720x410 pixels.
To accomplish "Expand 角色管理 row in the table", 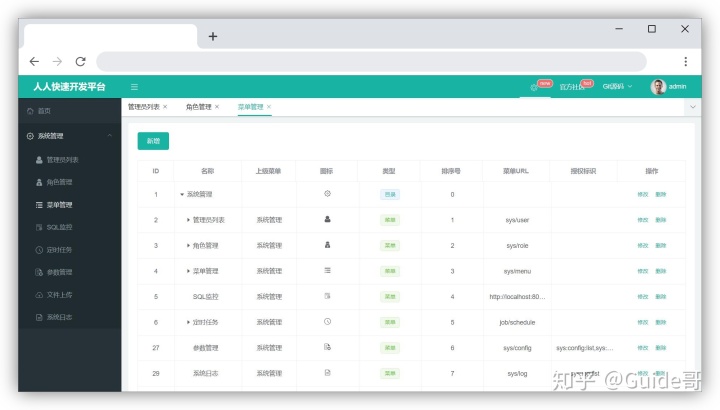I will pos(188,246).
